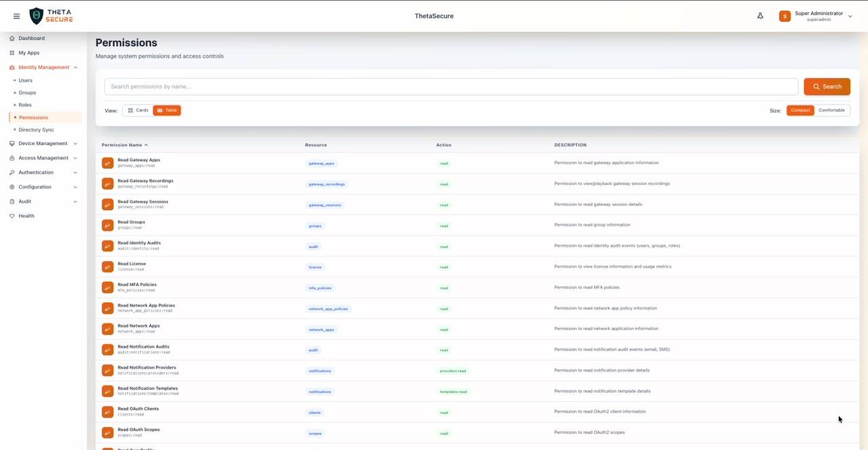Click the Super Administrator avatar badge
868x450 pixels.
pyautogui.click(x=785, y=16)
